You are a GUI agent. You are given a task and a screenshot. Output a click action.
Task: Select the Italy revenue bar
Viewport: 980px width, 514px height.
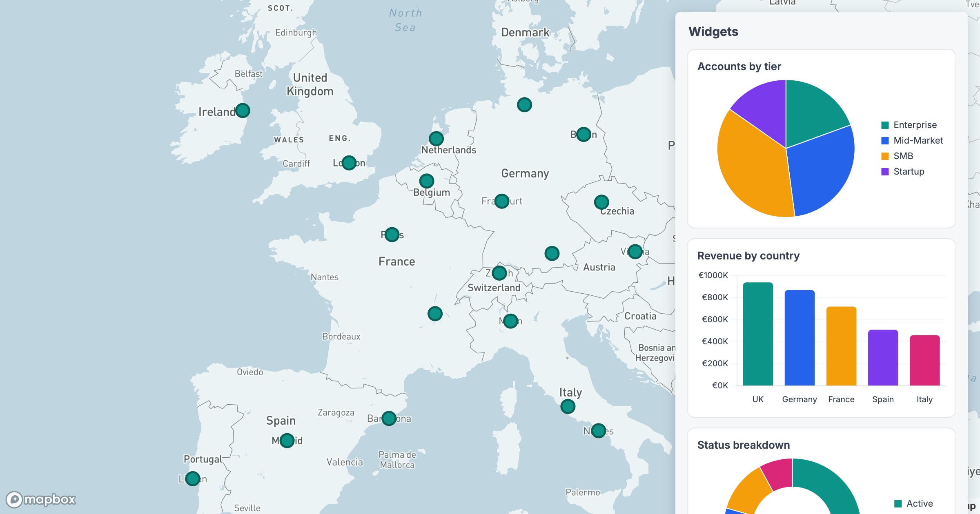click(924, 360)
